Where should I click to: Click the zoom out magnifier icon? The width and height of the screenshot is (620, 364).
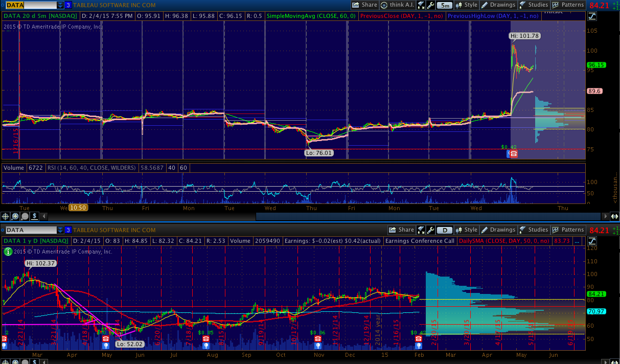[25, 216]
